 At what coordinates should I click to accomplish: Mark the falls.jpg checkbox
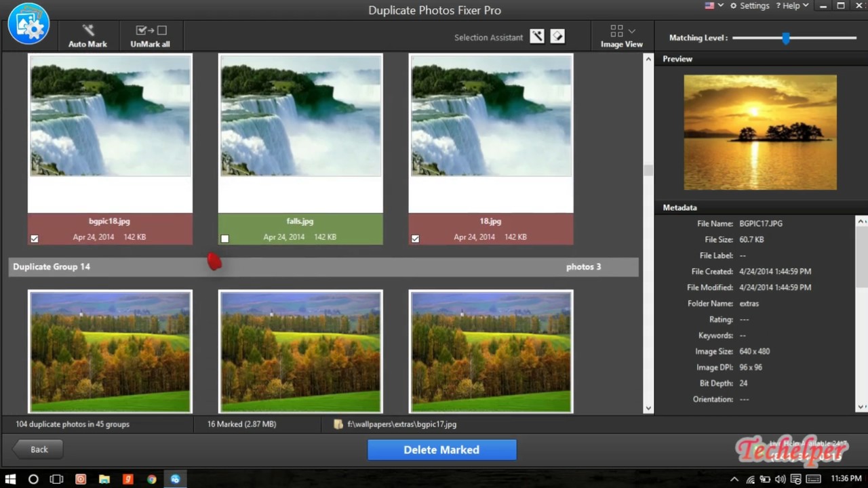tap(224, 239)
